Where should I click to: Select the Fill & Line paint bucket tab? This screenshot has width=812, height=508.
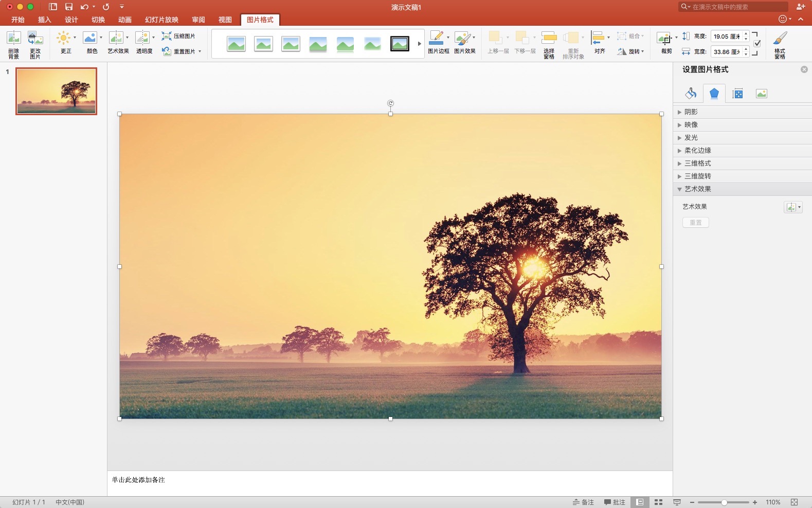coord(691,94)
